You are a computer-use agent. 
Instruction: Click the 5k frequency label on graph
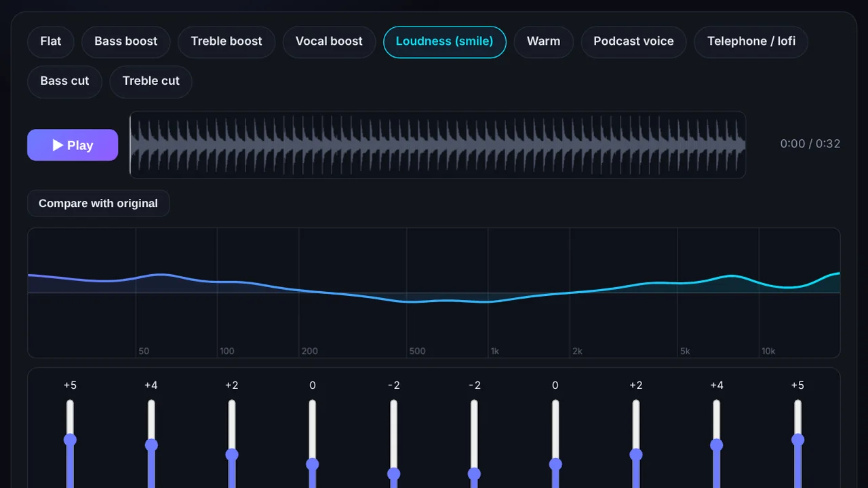685,351
